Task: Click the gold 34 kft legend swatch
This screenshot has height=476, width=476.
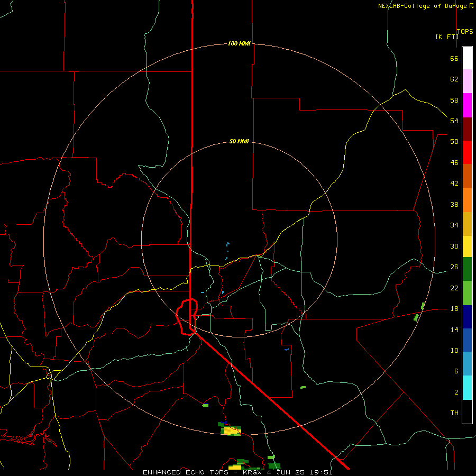Action: (467, 224)
